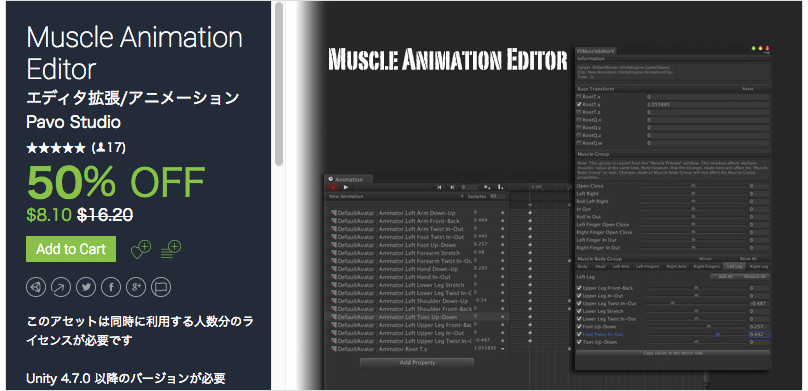
Task: Click the Samples field showing 60
Action: (497, 196)
